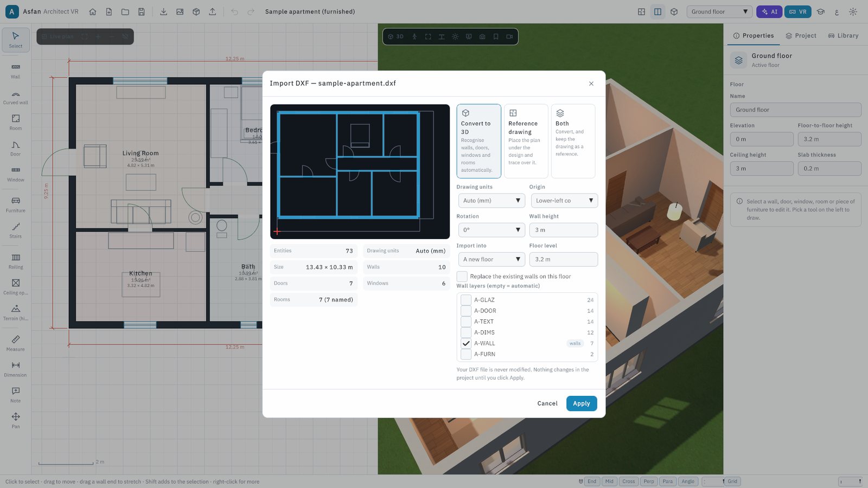Select the Stairs tool
This screenshot has height=488, width=868.
[x=16, y=230]
